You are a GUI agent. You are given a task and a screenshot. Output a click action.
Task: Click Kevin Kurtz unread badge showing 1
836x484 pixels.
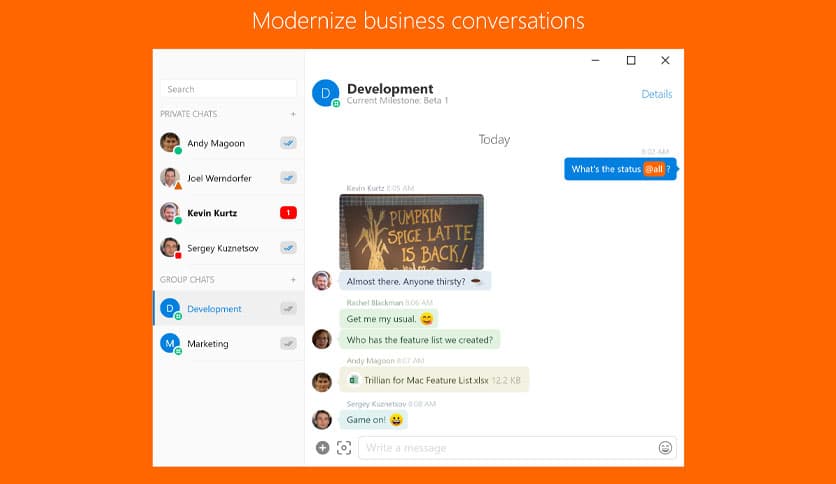[x=288, y=212]
